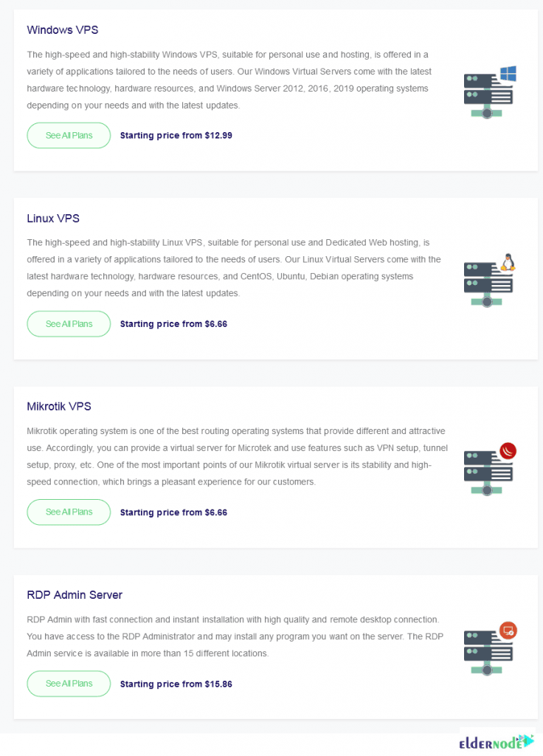The height and width of the screenshot is (756, 543).
Task: View all RDP Admin Server plans
Action: pos(69,684)
